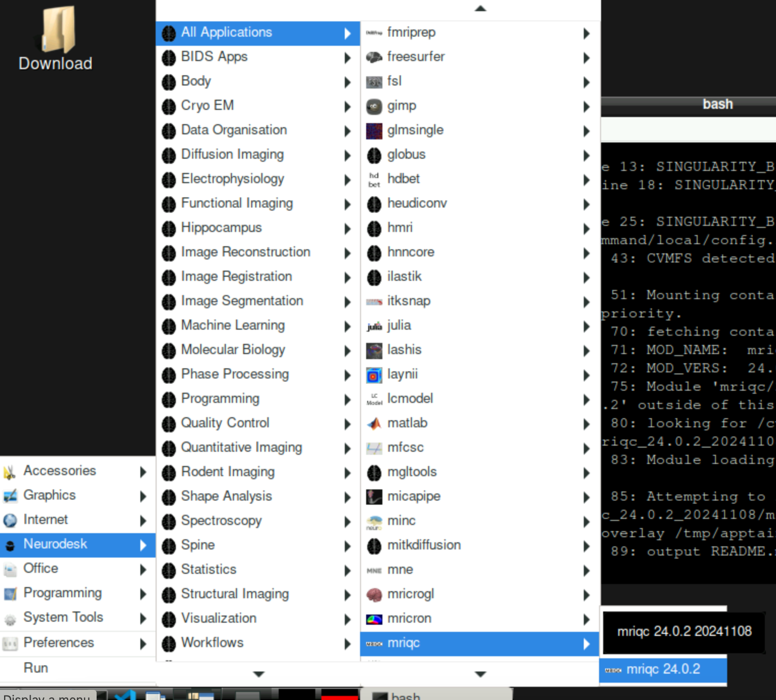776x700 pixels.
Task: Click the mricrogl brain icon
Action: 374,595
